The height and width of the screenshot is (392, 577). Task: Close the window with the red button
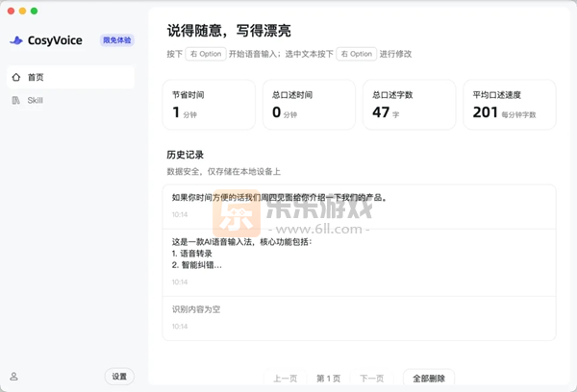[x=11, y=11]
